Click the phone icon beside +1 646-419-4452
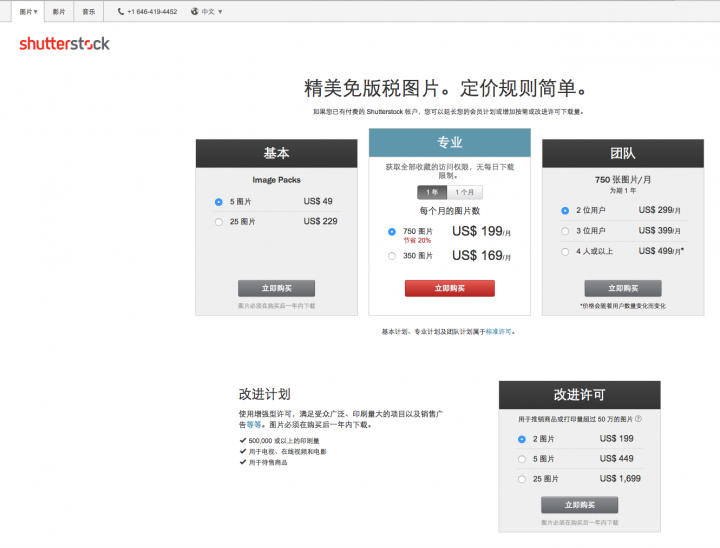Screen dimensions: 720x548 click(x=121, y=11)
